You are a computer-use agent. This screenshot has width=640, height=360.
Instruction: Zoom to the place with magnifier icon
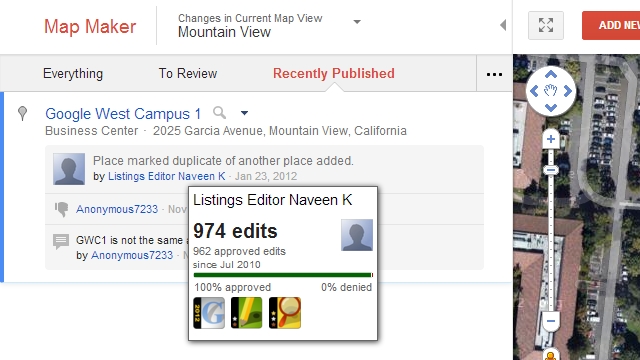pyautogui.click(x=220, y=113)
